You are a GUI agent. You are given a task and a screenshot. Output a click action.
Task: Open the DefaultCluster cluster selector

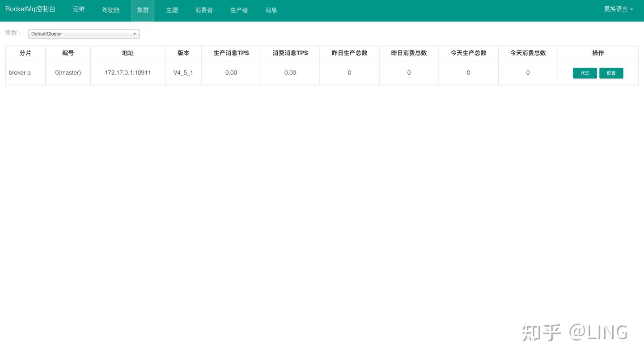[84, 34]
